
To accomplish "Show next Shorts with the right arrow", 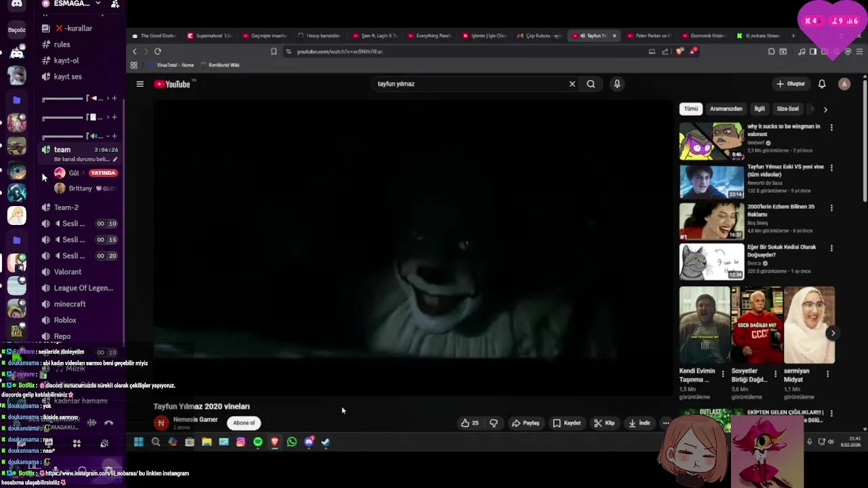I will tap(833, 333).
